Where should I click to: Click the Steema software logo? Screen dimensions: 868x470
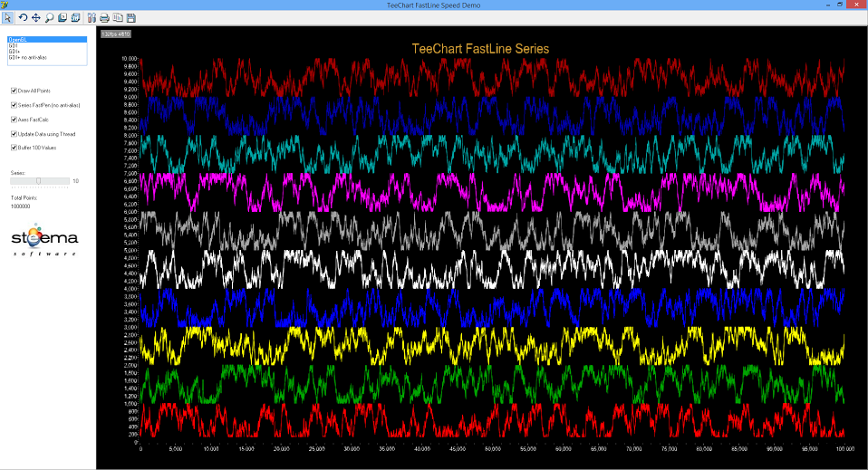[44, 240]
